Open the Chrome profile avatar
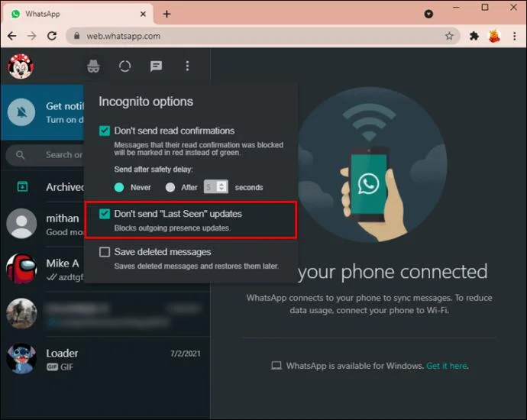The height and width of the screenshot is (420, 527). coord(494,36)
